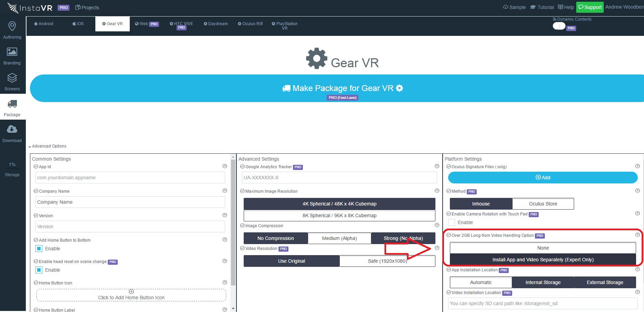Switch to the Gear VR tab

pyautogui.click(x=113, y=24)
